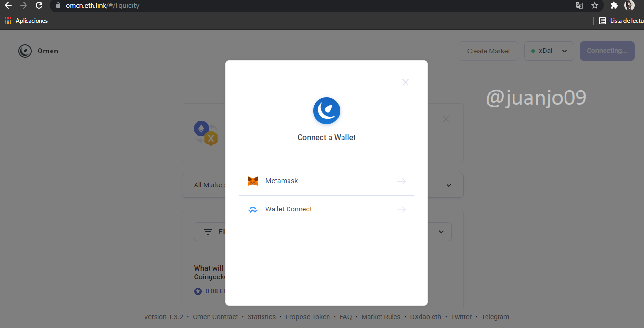Click the blue Omen logo in dialog
The image size is (644, 328).
(x=327, y=111)
